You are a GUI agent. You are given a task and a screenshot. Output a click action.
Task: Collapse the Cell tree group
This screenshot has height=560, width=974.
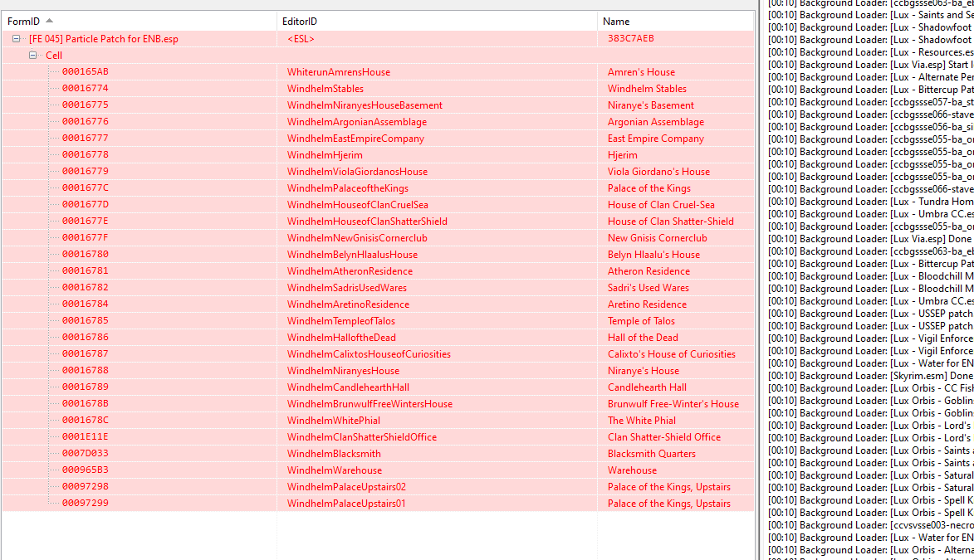point(33,56)
